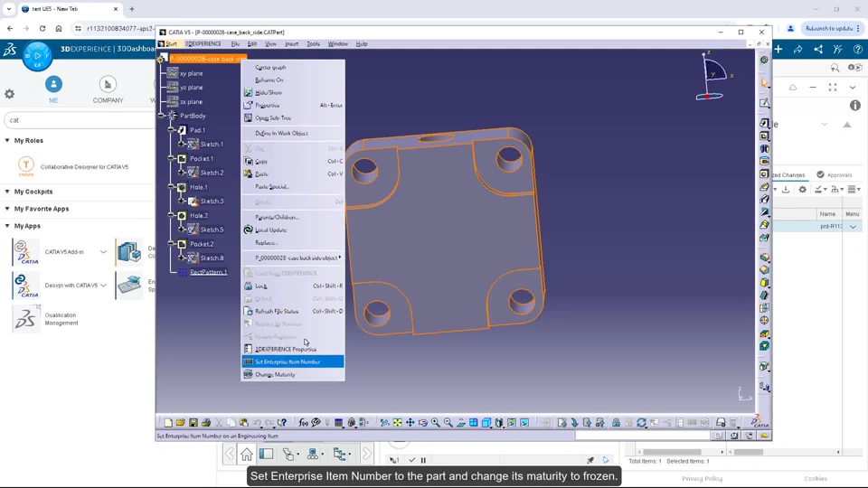Choose Change Maturity in context menu
This screenshot has height=488, width=868.
pyautogui.click(x=293, y=374)
